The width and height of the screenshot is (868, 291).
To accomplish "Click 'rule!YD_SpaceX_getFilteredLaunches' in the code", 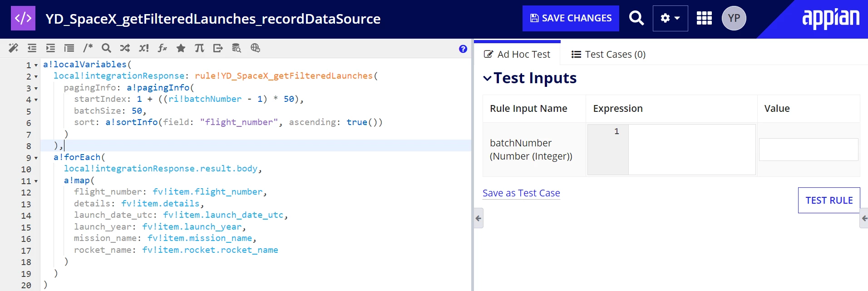I will 284,76.
